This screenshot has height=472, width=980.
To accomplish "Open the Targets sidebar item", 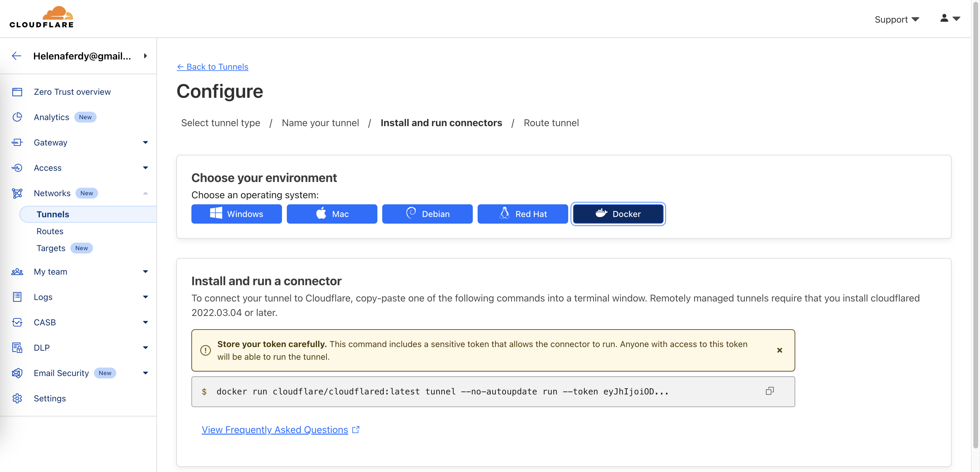I will (51, 248).
